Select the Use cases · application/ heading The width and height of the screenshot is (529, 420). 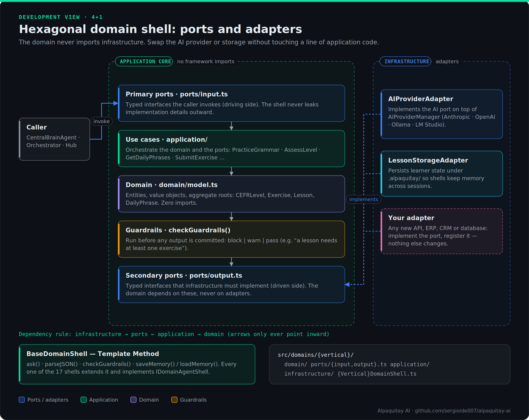(166, 139)
